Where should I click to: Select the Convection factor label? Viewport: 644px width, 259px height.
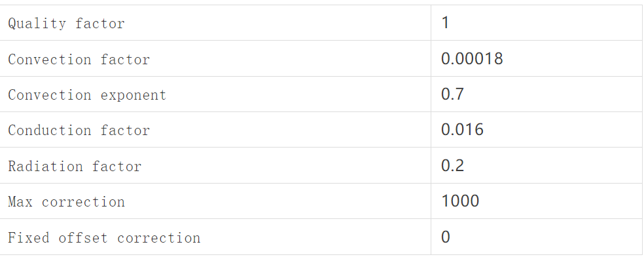pyautogui.click(x=79, y=59)
